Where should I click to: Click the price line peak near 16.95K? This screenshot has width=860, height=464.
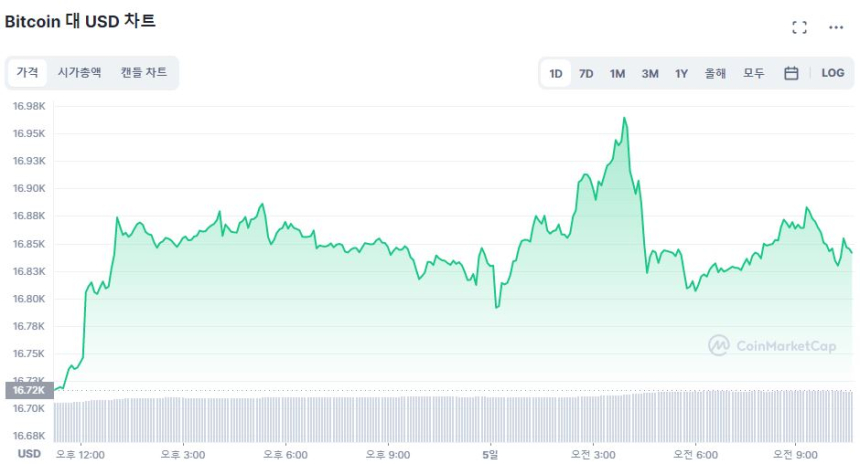click(625, 118)
